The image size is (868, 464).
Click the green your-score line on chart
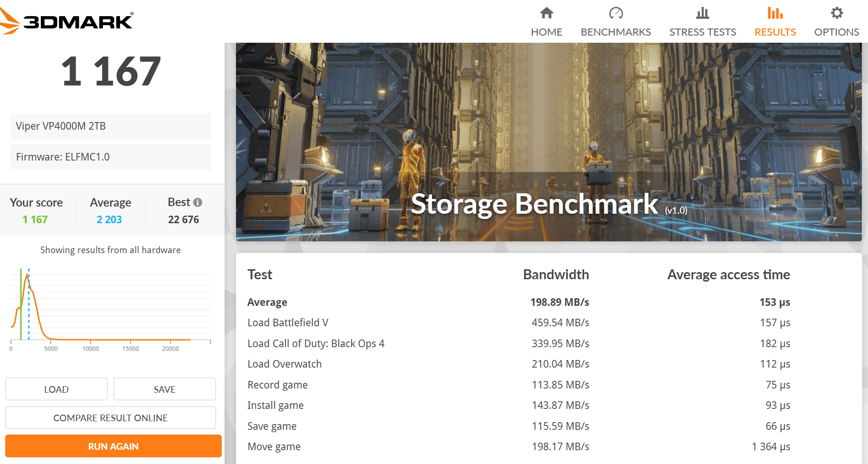coord(21,328)
